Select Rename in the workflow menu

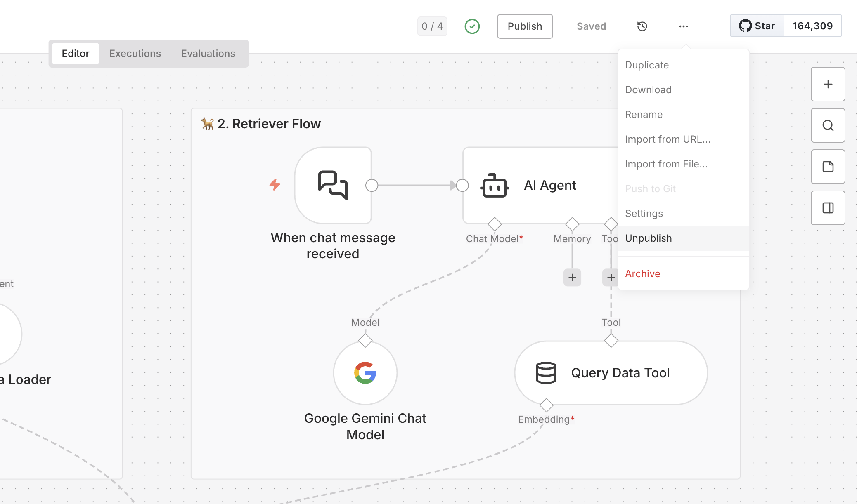click(644, 114)
